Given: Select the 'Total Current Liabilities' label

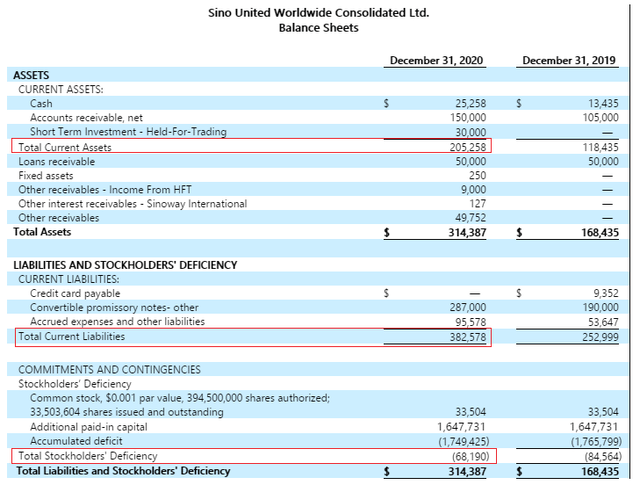Looking at the screenshot, I should coord(71,336).
